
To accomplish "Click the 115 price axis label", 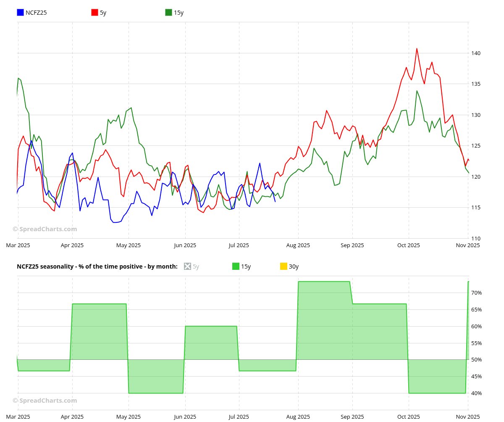I will coord(476,208).
